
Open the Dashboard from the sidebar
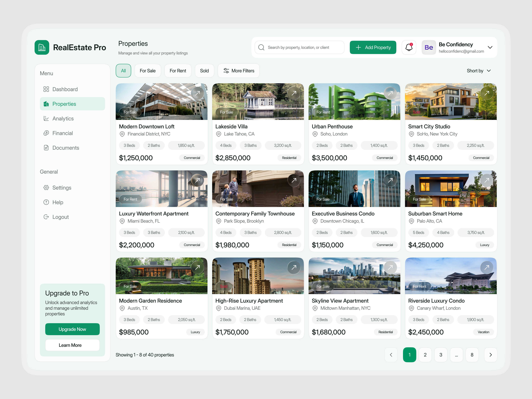tap(65, 89)
